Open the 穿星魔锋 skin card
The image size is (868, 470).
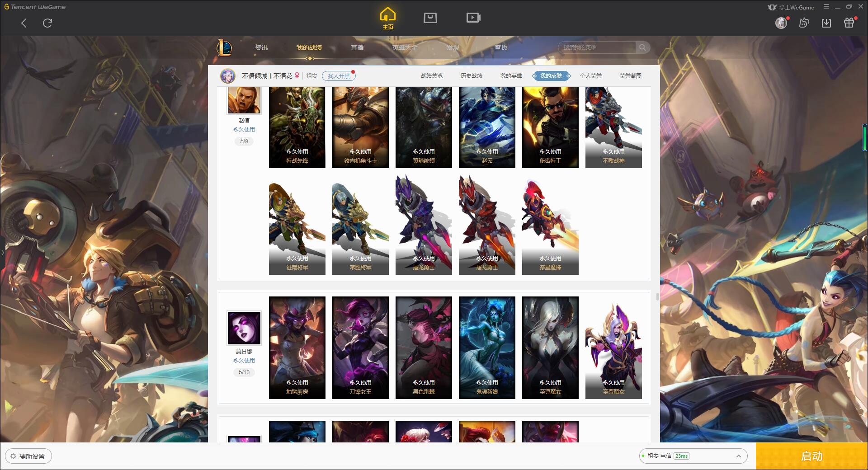click(550, 225)
